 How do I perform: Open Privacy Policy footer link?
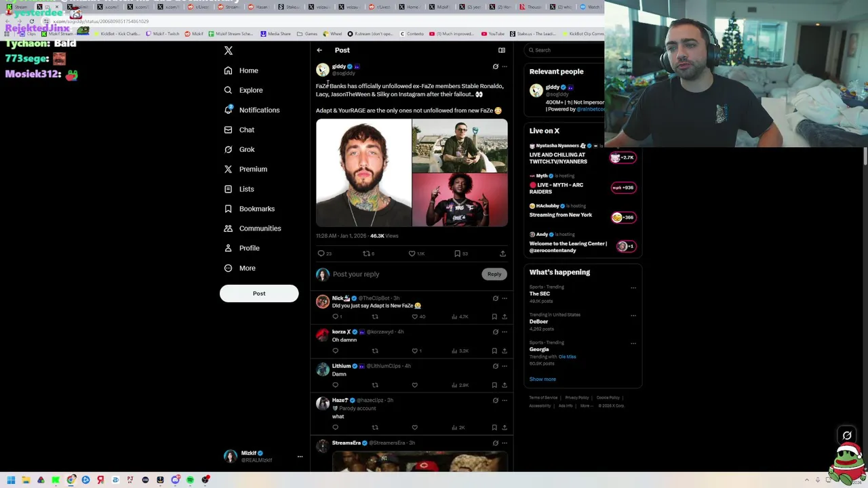point(577,398)
